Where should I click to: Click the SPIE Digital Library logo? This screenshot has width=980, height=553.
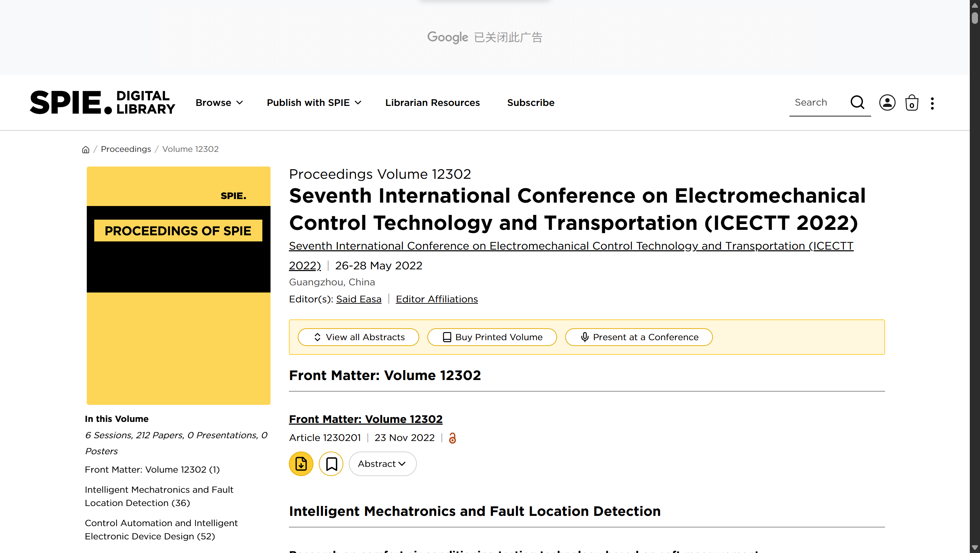102,102
